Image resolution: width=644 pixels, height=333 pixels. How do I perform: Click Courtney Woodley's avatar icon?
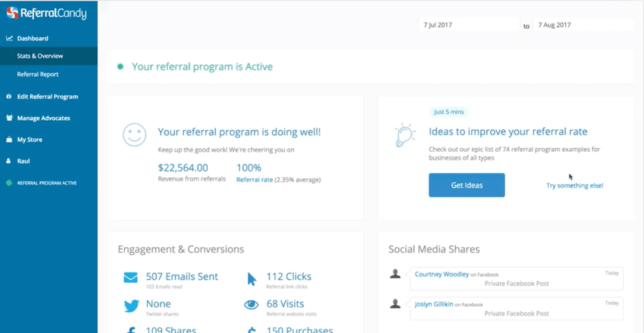(x=395, y=274)
